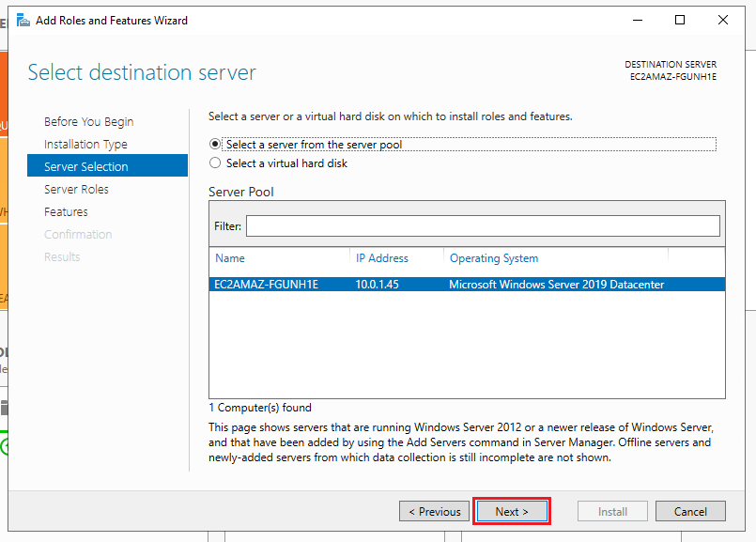Click the Next button
This screenshot has height=542, width=756.
click(x=512, y=512)
